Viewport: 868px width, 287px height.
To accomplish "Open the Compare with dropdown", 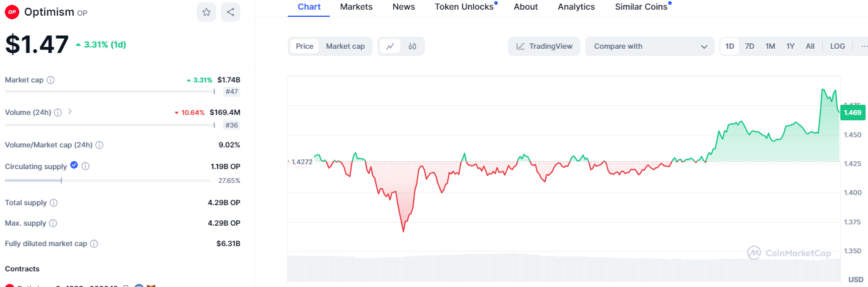I will tap(649, 46).
